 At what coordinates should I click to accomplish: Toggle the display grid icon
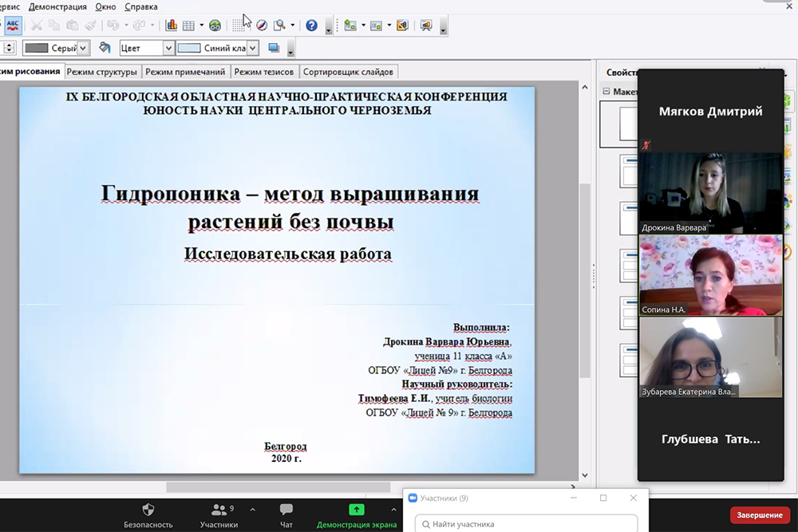239,25
